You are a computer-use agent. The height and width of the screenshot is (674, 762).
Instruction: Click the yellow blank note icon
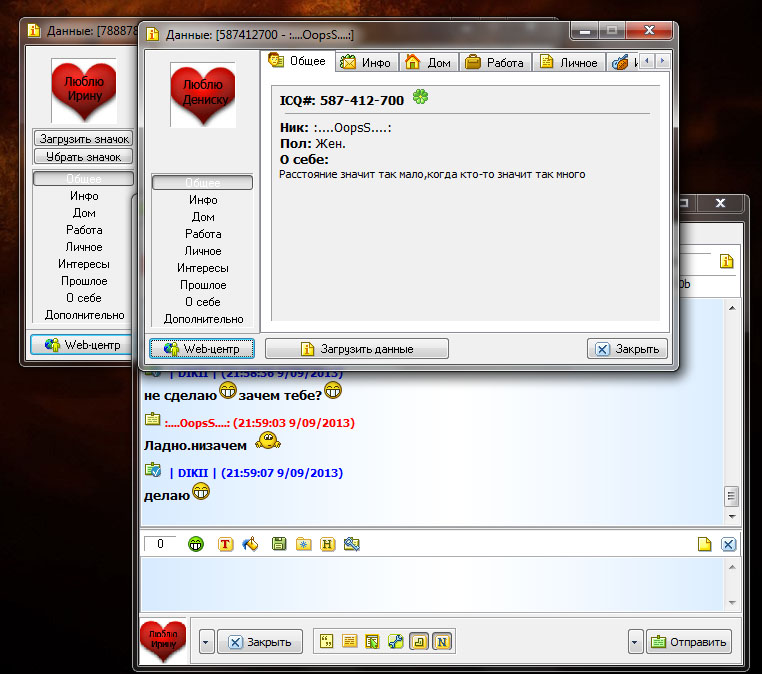click(704, 544)
